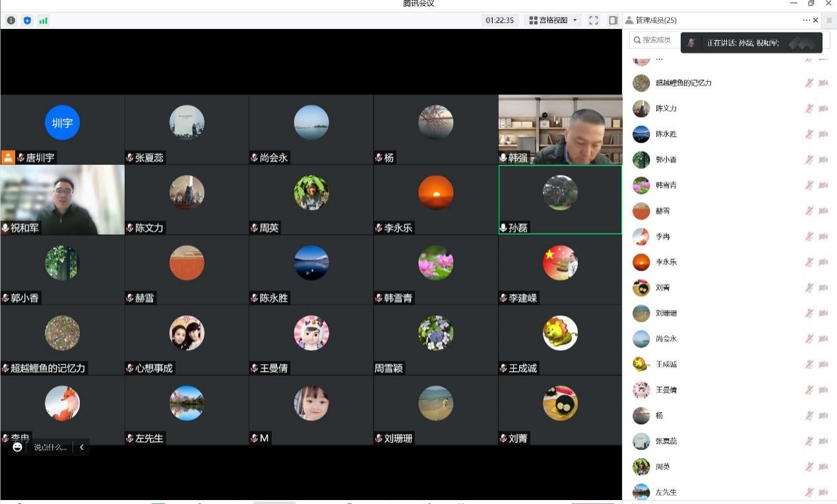Open the blue security shield icon
This screenshot has width=837, height=504.
(x=27, y=20)
